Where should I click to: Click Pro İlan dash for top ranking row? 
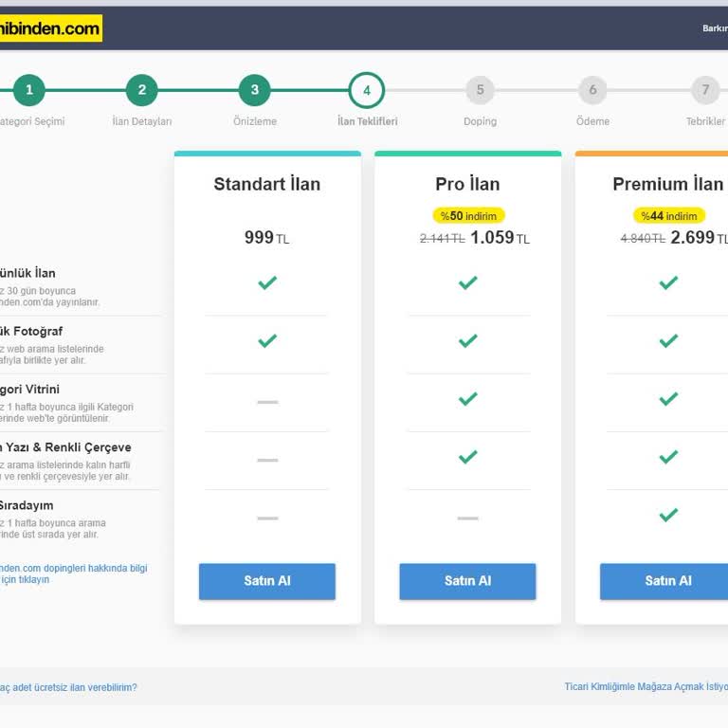pyautogui.click(x=467, y=519)
